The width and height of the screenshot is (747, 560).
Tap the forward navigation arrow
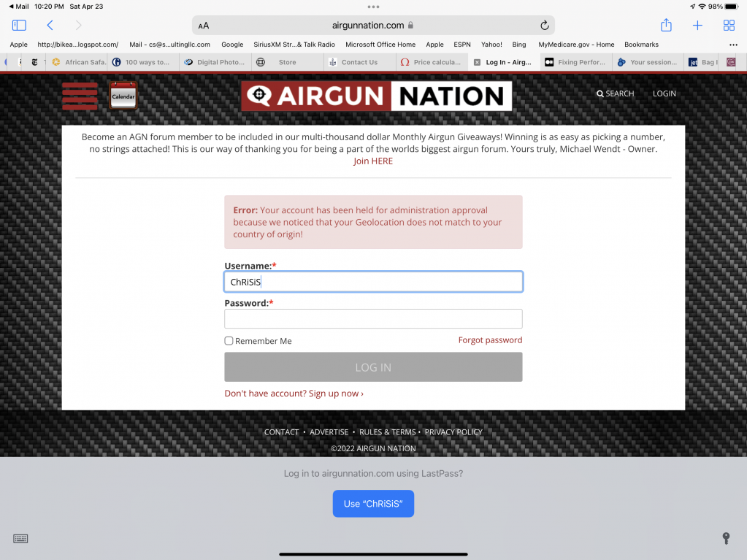79,26
